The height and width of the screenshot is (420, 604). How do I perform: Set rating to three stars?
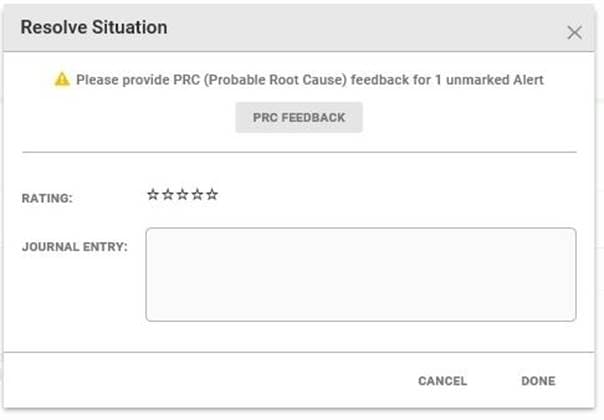tap(183, 194)
